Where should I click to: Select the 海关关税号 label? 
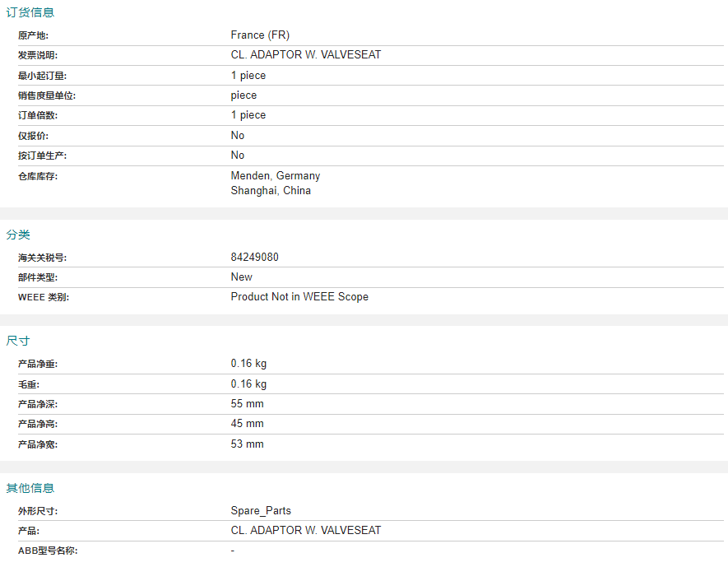[x=42, y=258]
